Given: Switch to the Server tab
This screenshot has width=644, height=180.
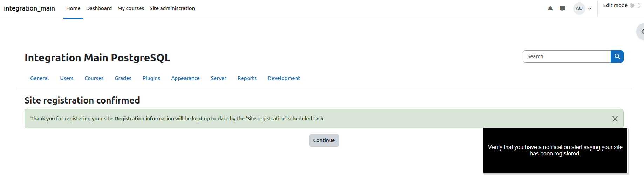Looking at the screenshot, I should 218,78.
